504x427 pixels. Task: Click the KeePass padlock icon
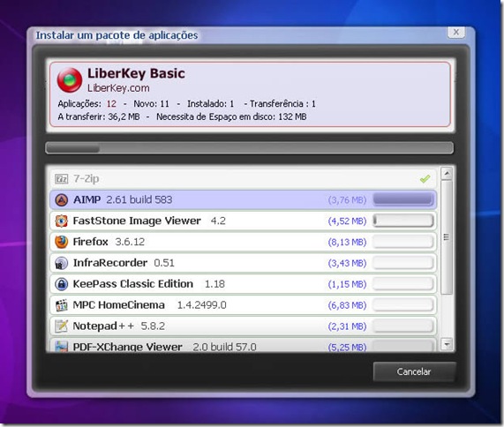[62, 284]
